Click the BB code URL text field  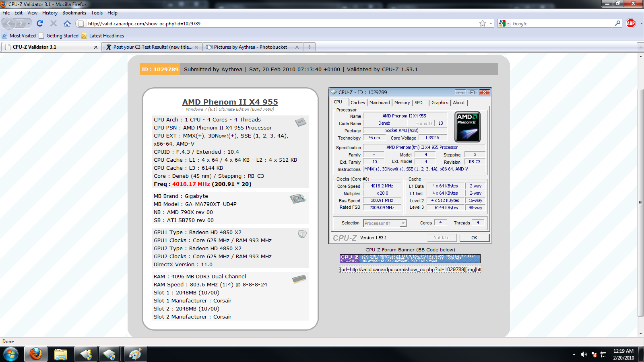(410, 269)
